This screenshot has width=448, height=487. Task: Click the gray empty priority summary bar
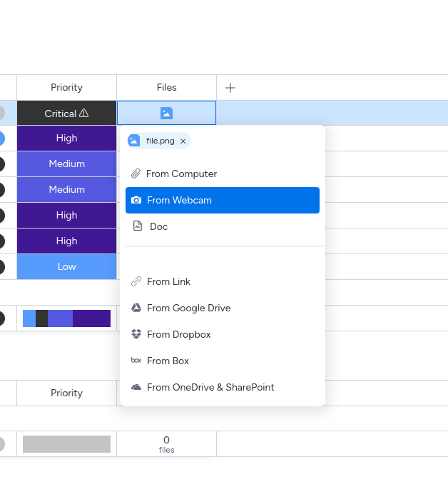(x=67, y=444)
